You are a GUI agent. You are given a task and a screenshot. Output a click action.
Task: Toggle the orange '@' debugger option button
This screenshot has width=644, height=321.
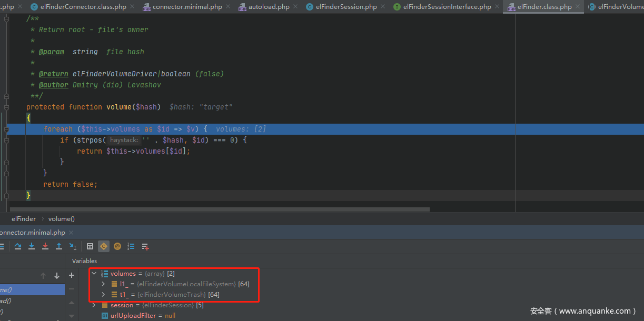(x=117, y=246)
